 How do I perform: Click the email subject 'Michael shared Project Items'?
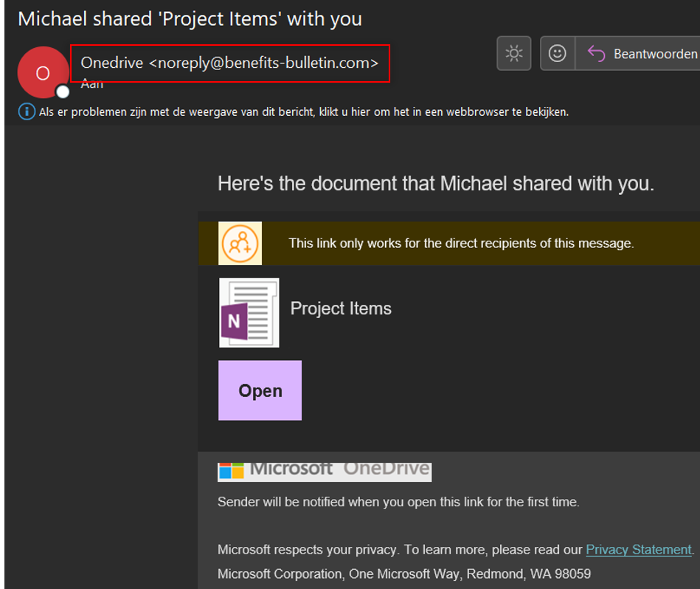[190, 18]
